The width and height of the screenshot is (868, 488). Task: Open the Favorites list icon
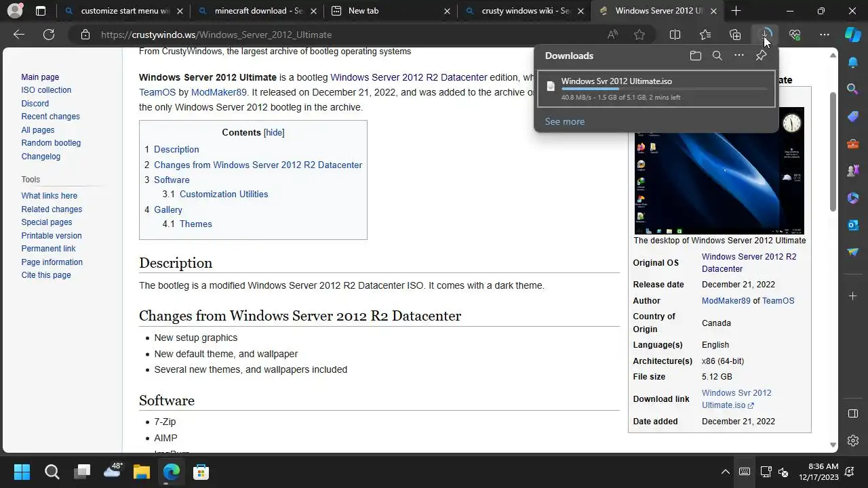(x=705, y=35)
